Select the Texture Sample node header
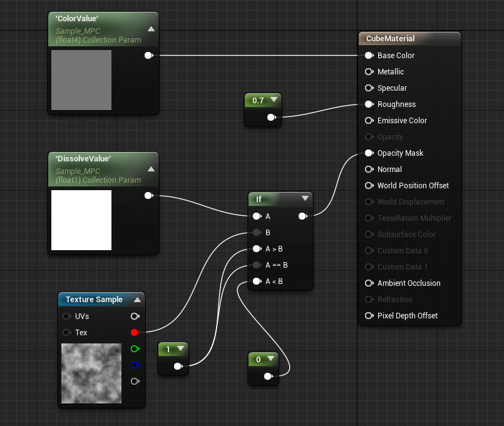Image resolution: width=504 pixels, height=426 pixels. 94,300
